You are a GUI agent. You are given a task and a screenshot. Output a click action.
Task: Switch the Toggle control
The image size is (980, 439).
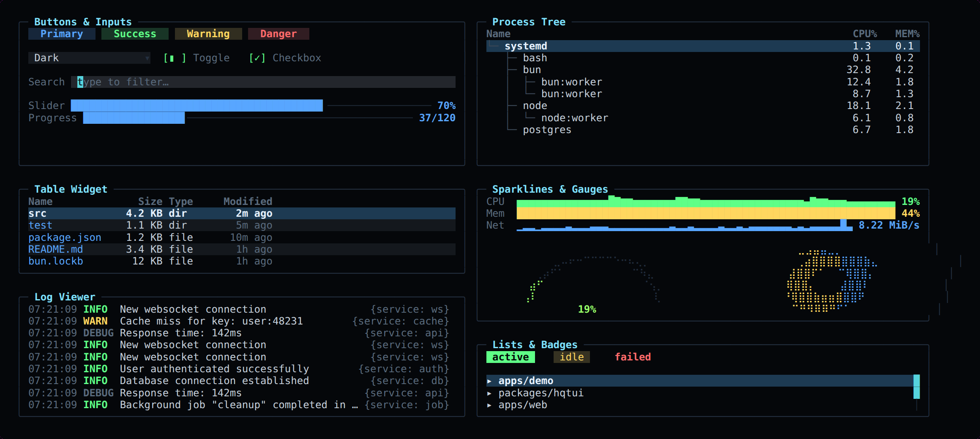point(197,58)
